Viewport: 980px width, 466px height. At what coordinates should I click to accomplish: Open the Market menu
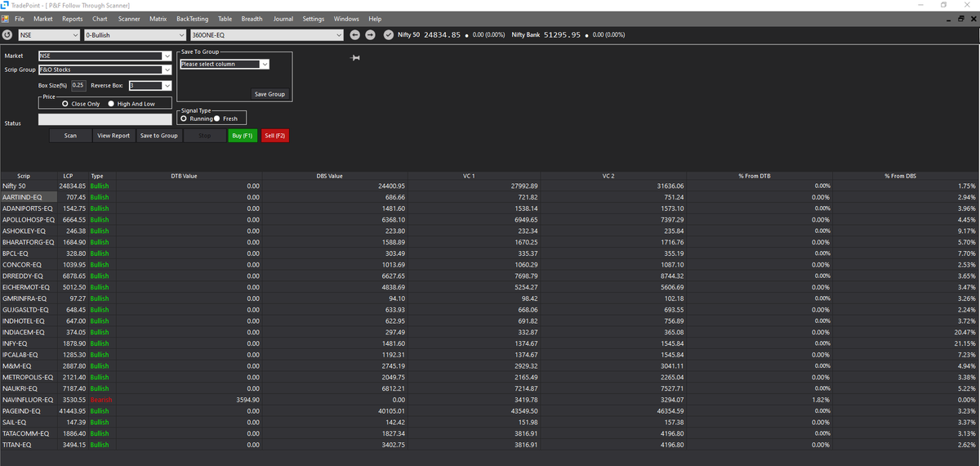click(43, 18)
